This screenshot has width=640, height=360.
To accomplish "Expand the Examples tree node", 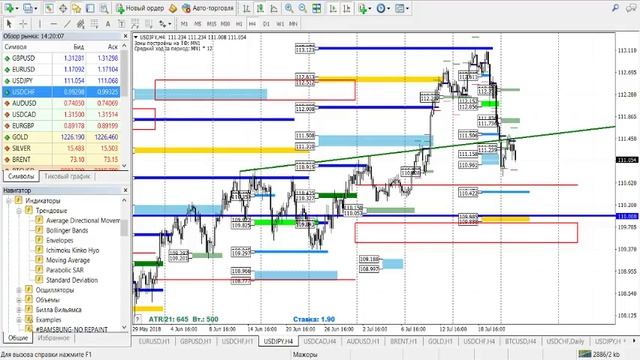I will pyautogui.click(x=19, y=320).
